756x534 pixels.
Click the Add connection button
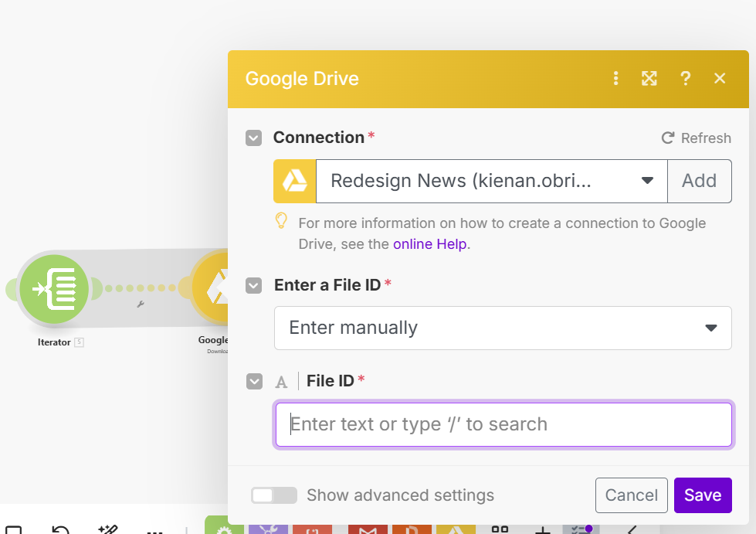click(699, 181)
